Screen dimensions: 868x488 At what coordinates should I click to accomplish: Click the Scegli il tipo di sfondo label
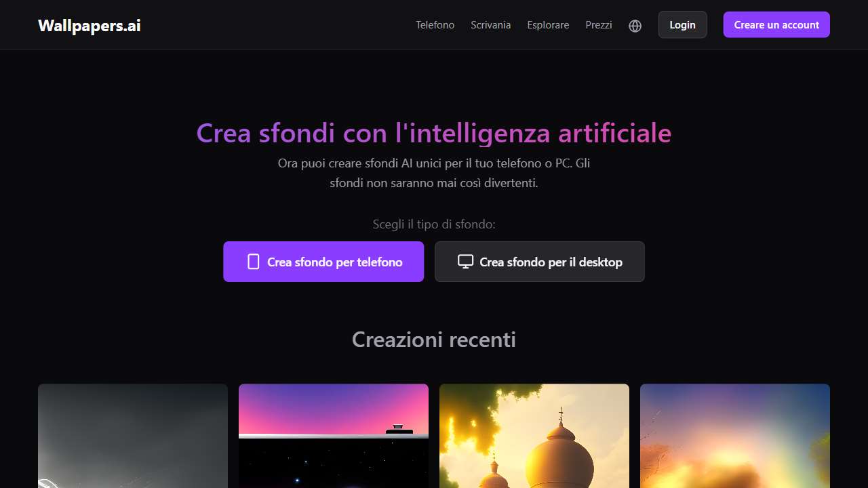(434, 224)
